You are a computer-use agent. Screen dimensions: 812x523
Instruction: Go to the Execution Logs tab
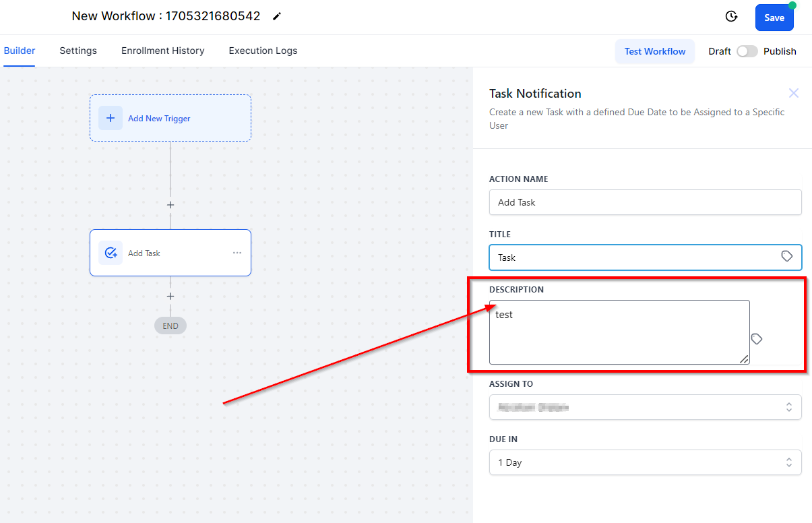pos(263,51)
